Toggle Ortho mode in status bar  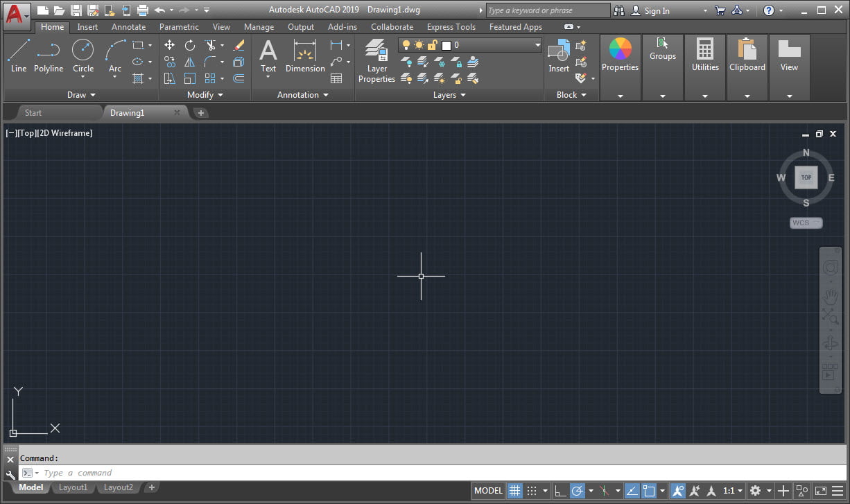[x=560, y=491]
